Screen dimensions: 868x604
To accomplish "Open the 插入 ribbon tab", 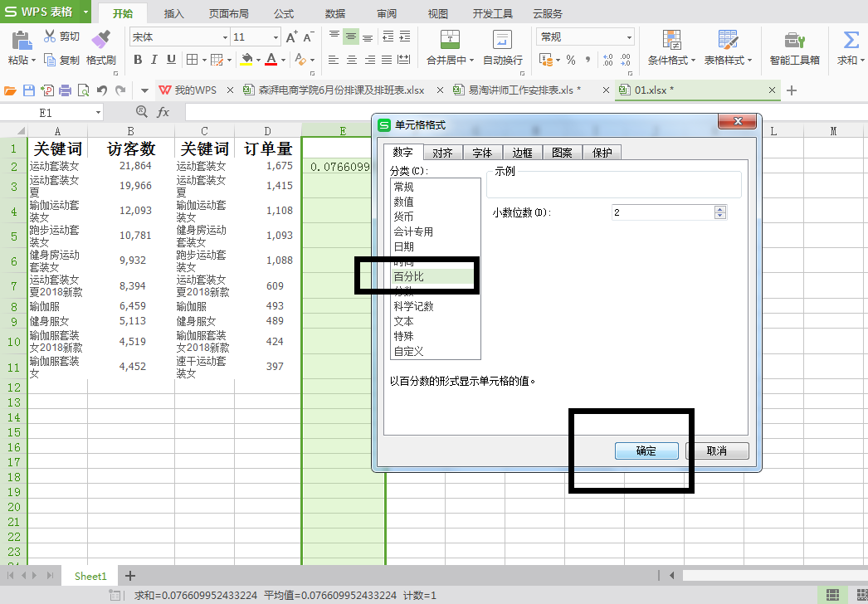I will tap(174, 14).
